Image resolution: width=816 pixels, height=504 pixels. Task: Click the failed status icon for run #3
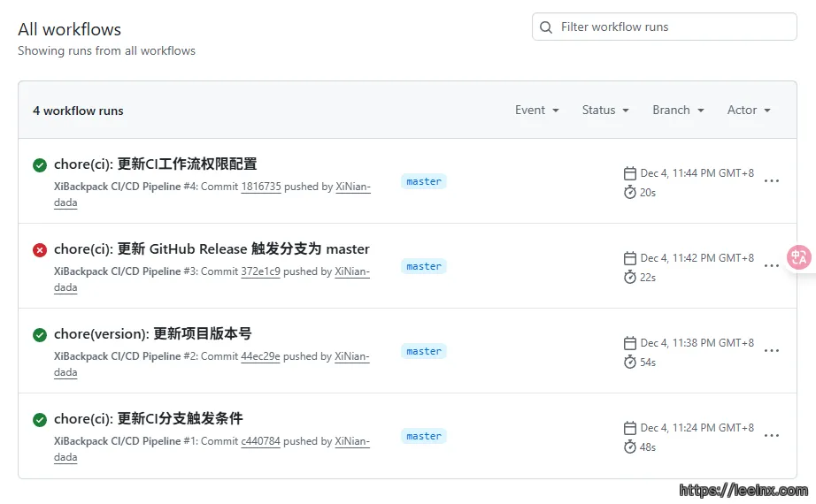click(x=40, y=249)
